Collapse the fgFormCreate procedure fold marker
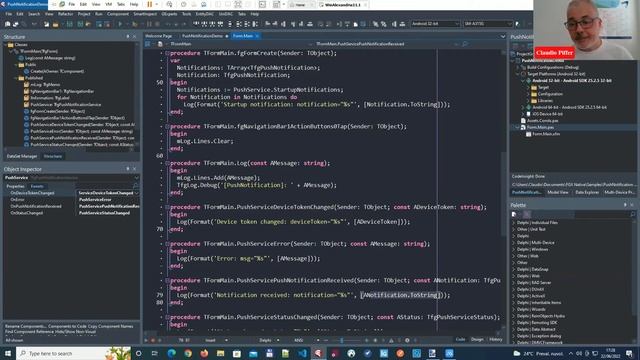Screen dimensions: 640x360 [167, 53]
